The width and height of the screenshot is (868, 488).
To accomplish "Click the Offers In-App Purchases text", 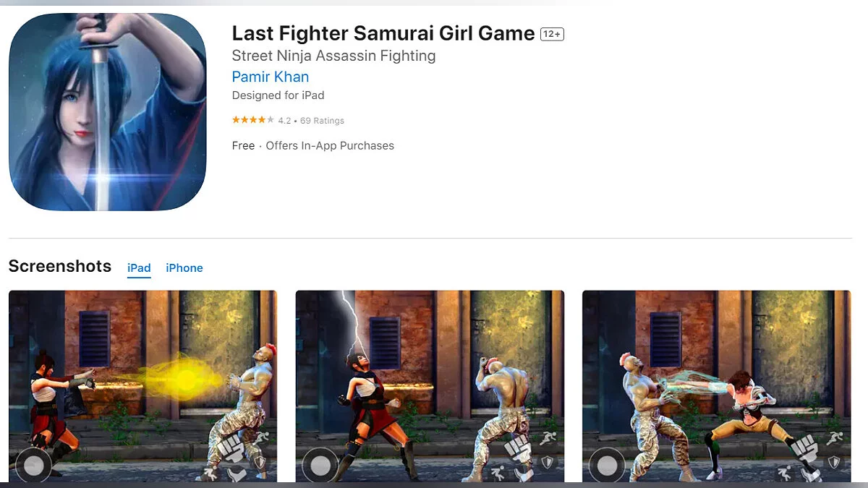I will point(330,145).
